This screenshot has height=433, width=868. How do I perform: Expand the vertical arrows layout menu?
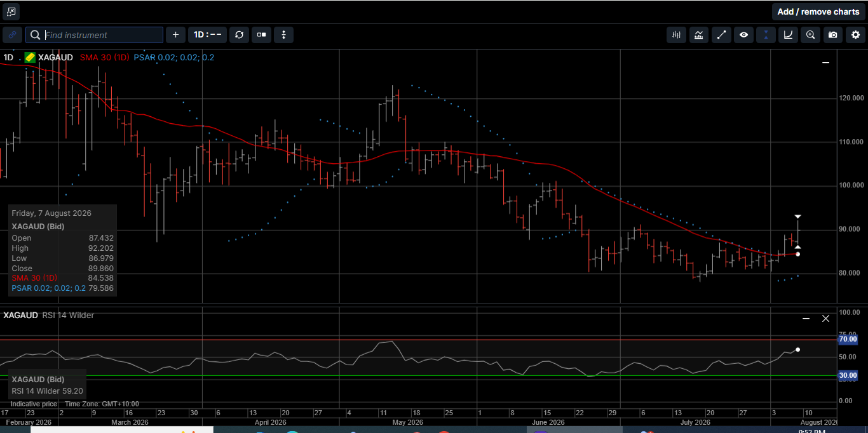(283, 35)
